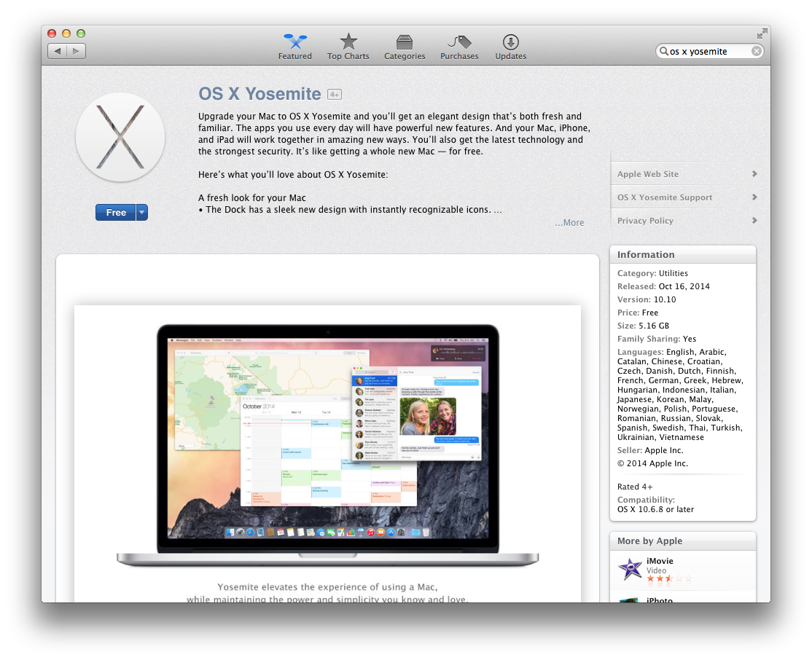The image size is (812, 660).
Task: Open the Top Charts star icon
Action: pos(348,42)
